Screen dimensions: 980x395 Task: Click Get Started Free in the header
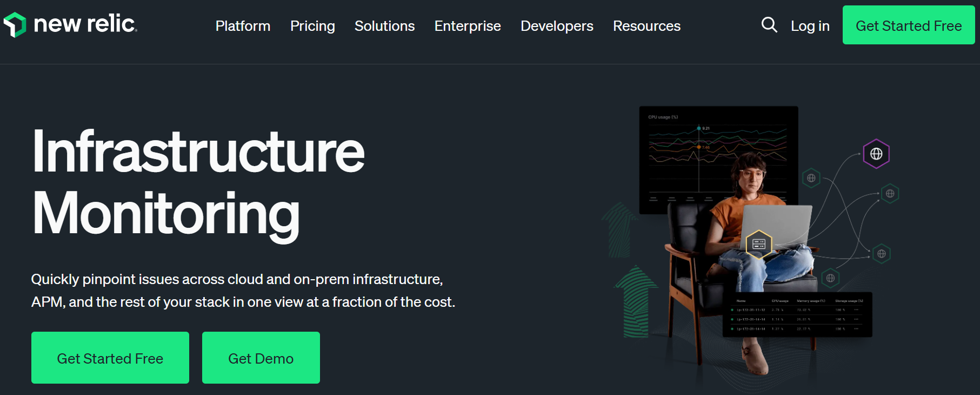click(908, 25)
